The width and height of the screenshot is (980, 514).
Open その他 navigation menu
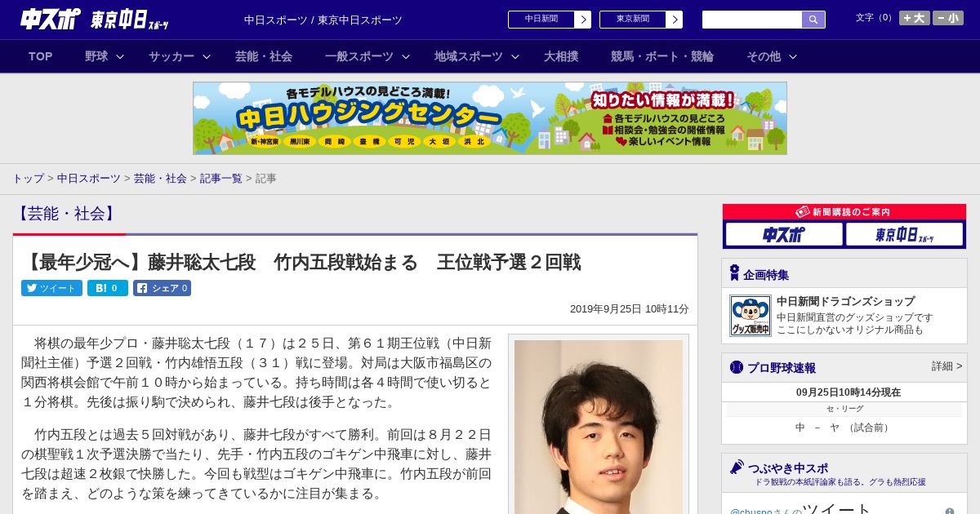coord(764,56)
